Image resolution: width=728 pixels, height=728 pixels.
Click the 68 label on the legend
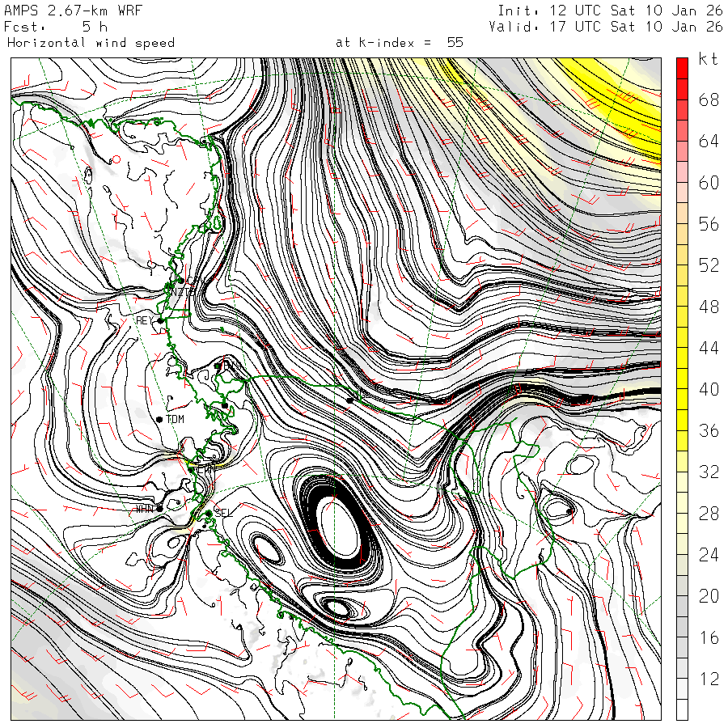(x=709, y=100)
